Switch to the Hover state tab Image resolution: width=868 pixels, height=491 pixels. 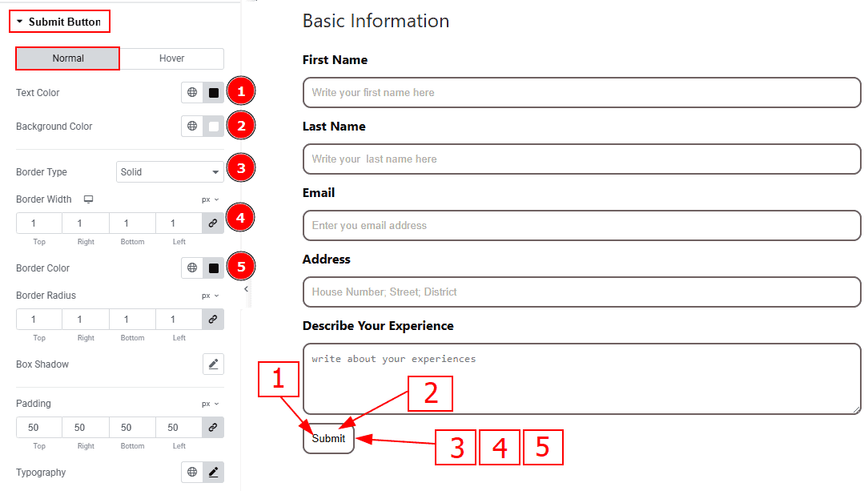tap(171, 58)
